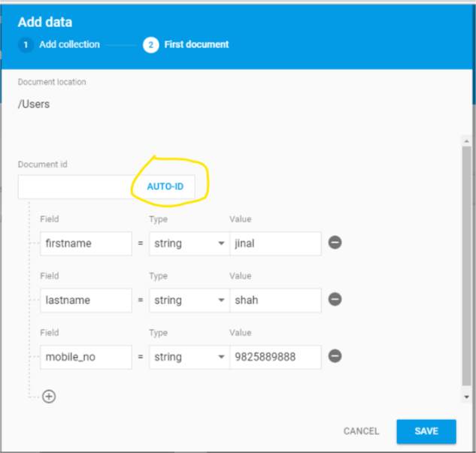Open the type dropdown for firstname
The image size is (476, 453).
click(189, 243)
